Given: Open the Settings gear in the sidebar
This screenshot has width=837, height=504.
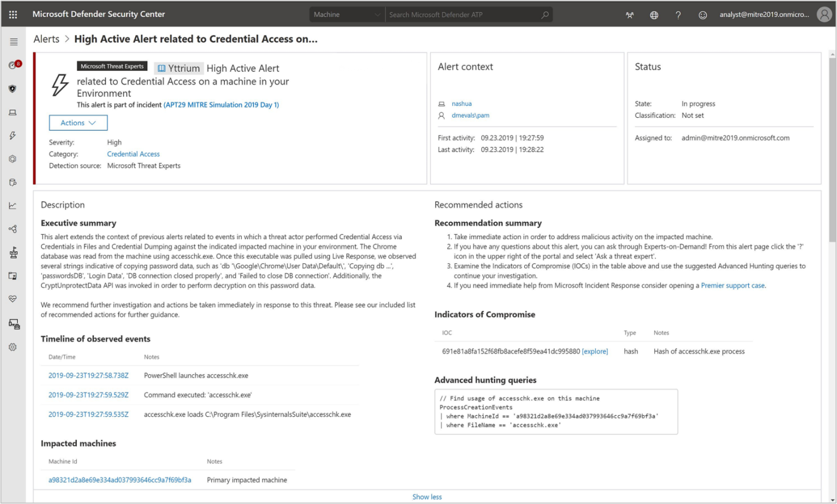Looking at the screenshot, I should tap(13, 347).
